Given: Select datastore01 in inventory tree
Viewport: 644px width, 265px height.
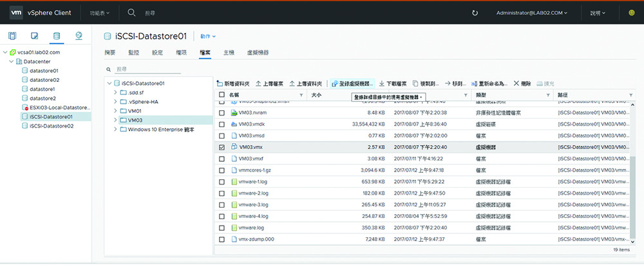Looking at the screenshot, I should [x=44, y=71].
